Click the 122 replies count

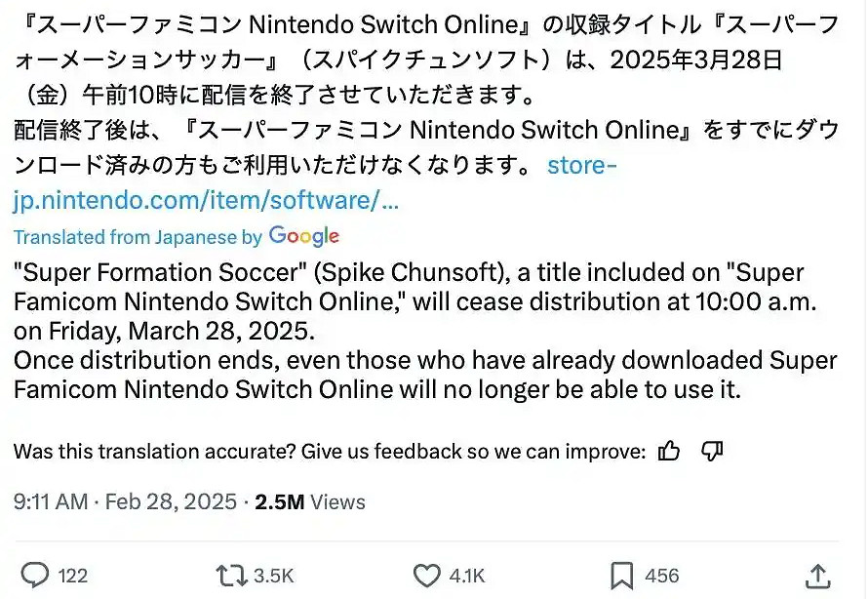click(x=73, y=576)
